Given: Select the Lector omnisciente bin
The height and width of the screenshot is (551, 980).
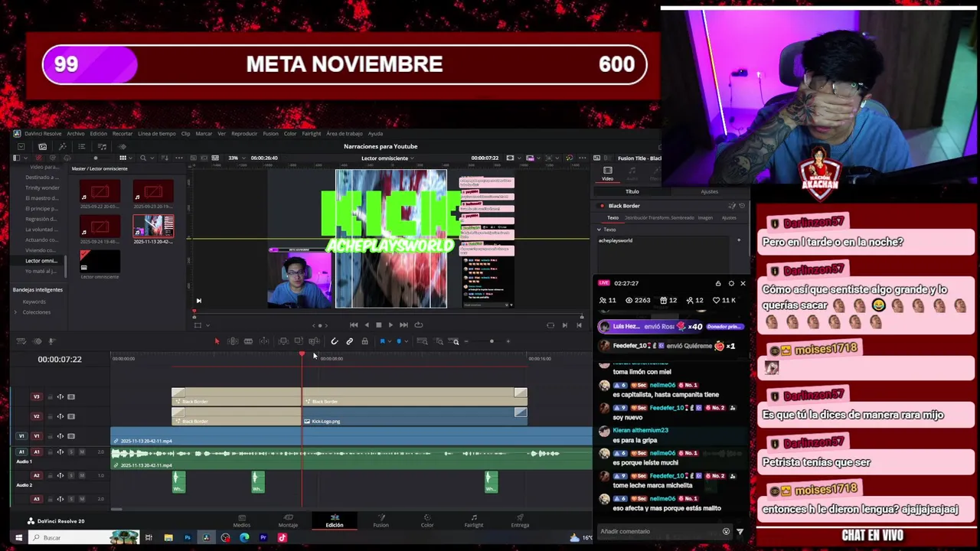Looking at the screenshot, I should [x=41, y=261].
